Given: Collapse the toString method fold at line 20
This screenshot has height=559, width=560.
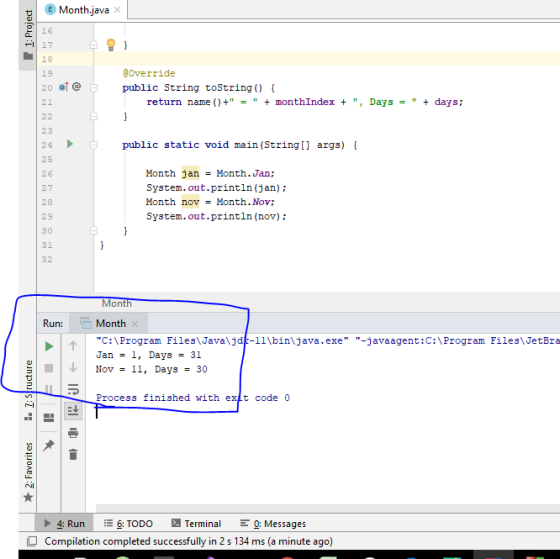Looking at the screenshot, I should pyautogui.click(x=94, y=88).
